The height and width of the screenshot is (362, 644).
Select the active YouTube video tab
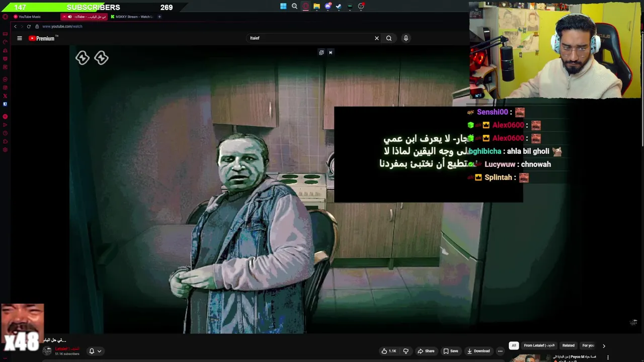(x=84, y=17)
